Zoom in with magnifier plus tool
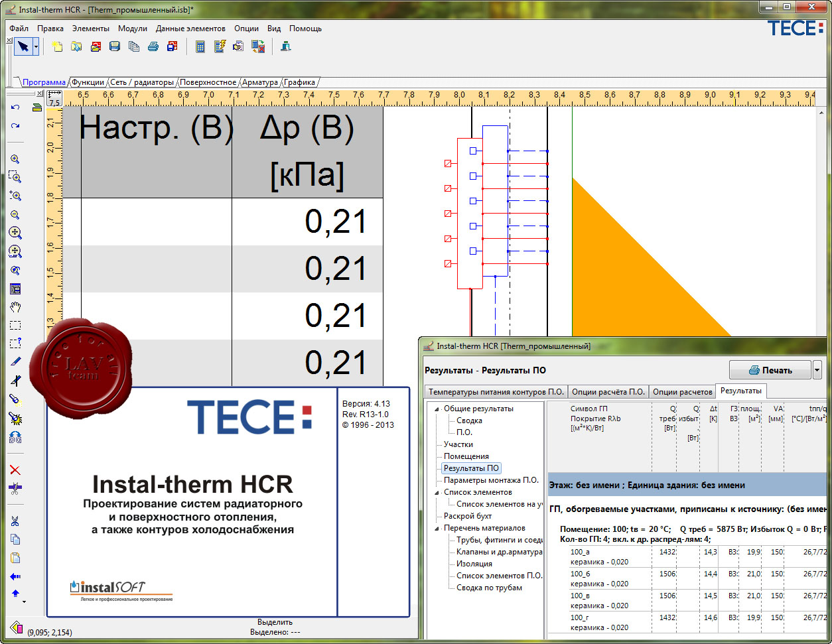This screenshot has width=832, height=644. pos(15,159)
